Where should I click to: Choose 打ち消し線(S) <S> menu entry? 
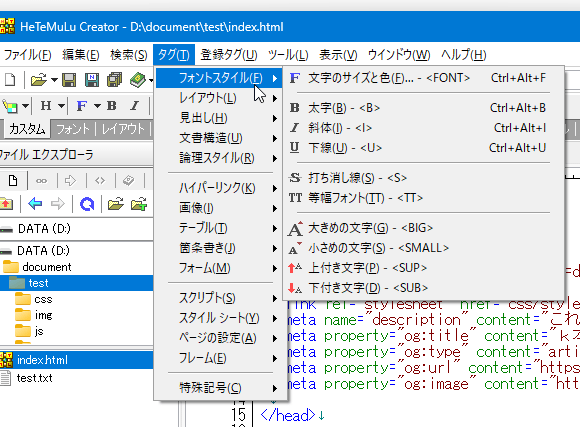pos(424,178)
